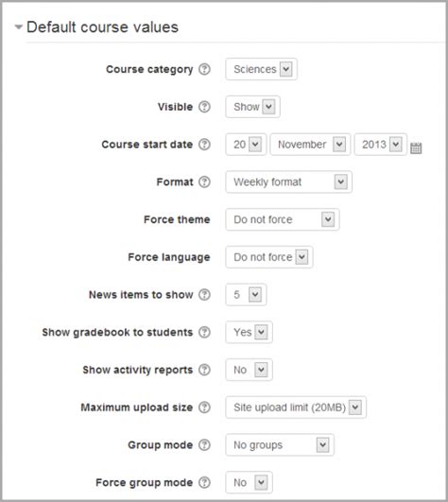
Task: Show help for Course start date
Action: 204,145
